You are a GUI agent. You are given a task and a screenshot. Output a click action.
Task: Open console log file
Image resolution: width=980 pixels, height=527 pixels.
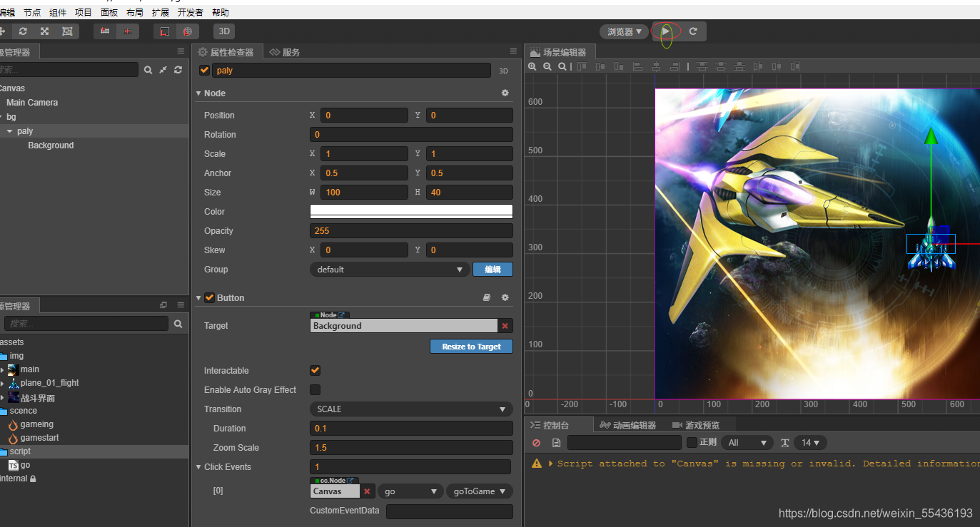click(x=557, y=443)
